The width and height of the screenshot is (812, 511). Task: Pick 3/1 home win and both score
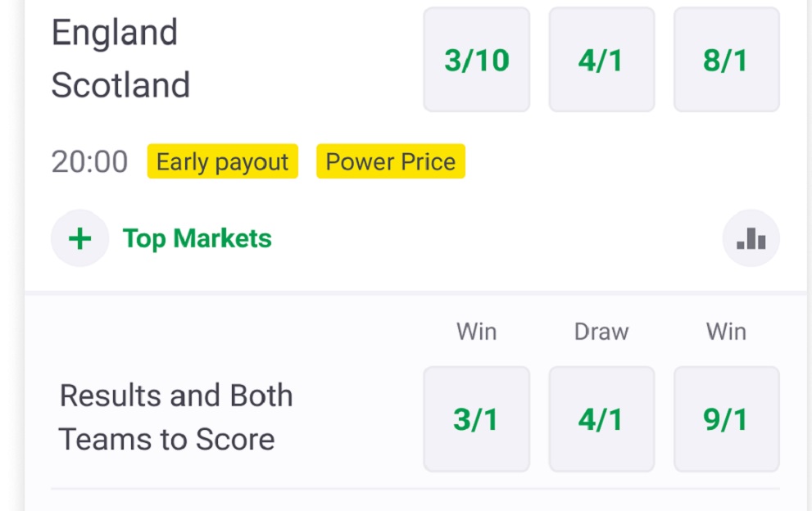pos(476,419)
